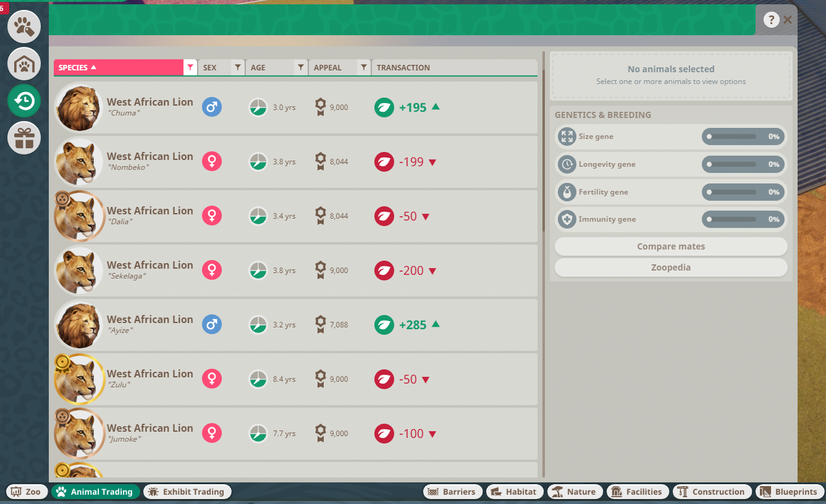Click Dalia's bronze-ringed lioness portrait
The height and width of the screenshot is (504, 826).
[x=78, y=216]
